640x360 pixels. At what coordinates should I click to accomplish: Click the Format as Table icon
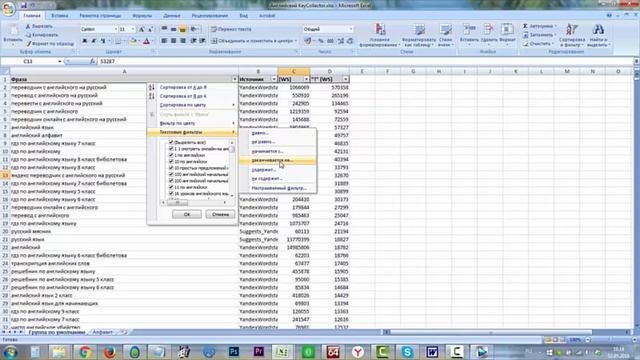pyautogui.click(x=419, y=30)
